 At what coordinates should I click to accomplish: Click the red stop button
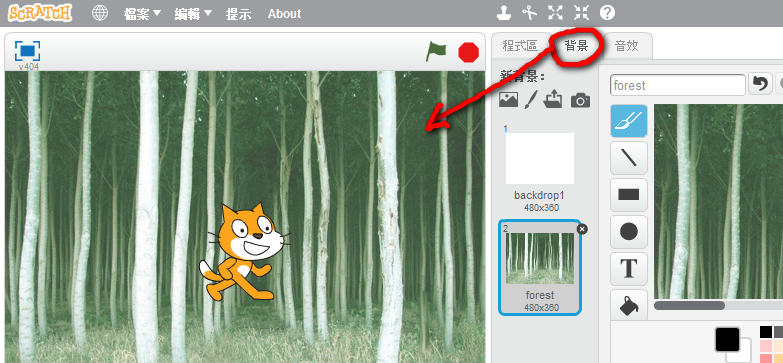[x=468, y=52]
